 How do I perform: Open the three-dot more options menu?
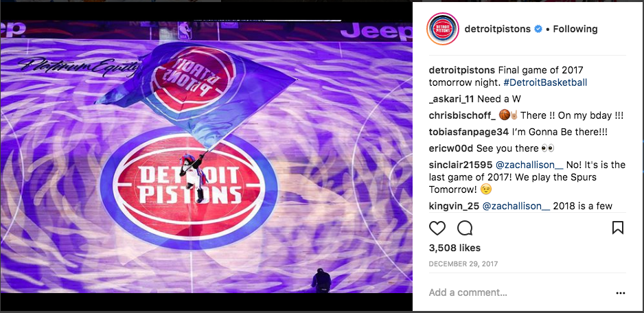620,293
